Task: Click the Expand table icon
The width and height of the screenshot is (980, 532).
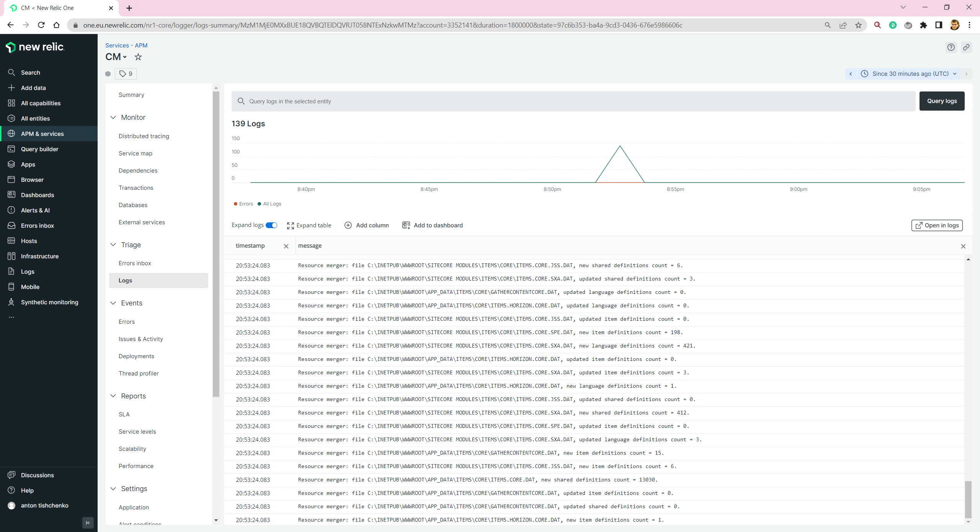Action: click(291, 225)
